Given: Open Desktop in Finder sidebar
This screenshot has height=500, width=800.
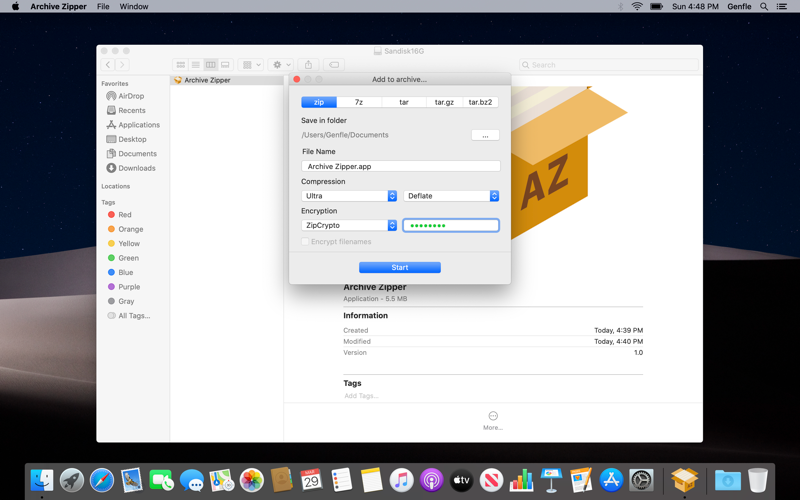Looking at the screenshot, I should click(127, 139).
